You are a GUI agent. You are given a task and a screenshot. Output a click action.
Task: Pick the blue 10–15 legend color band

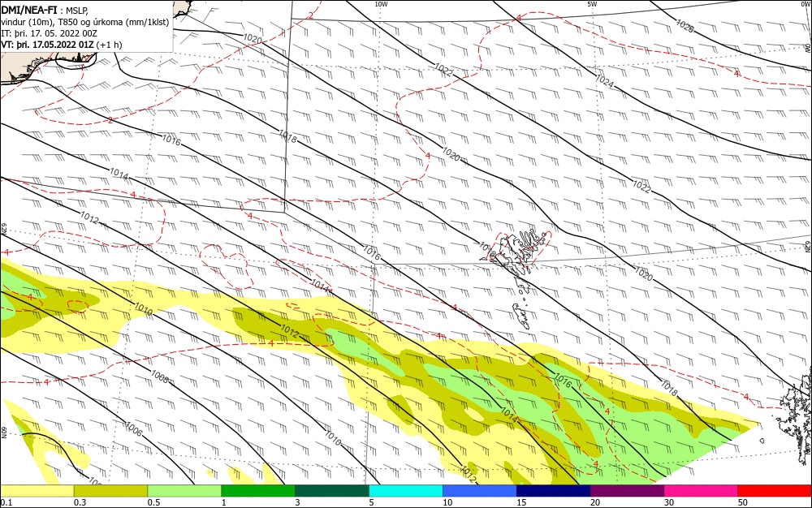click(480, 491)
